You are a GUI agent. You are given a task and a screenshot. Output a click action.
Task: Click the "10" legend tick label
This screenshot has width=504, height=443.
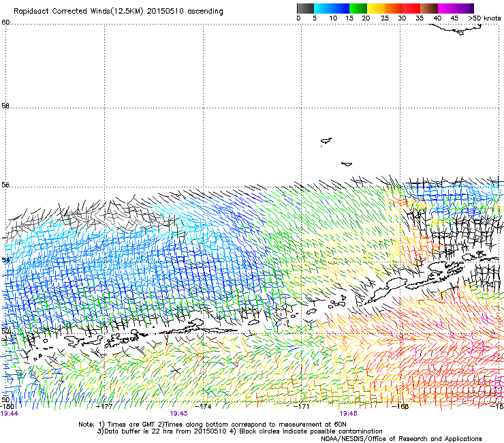click(x=333, y=18)
